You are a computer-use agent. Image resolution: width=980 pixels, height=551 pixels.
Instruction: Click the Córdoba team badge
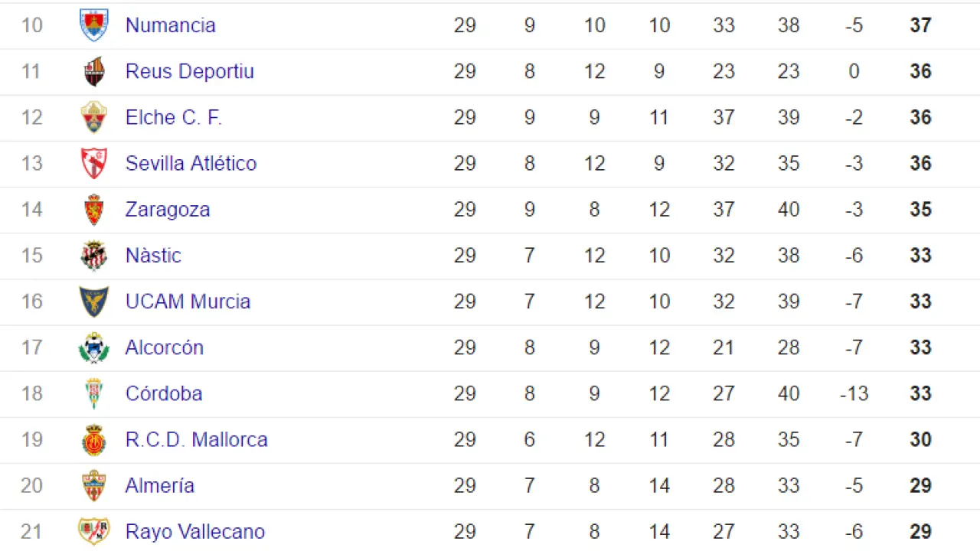tap(94, 394)
